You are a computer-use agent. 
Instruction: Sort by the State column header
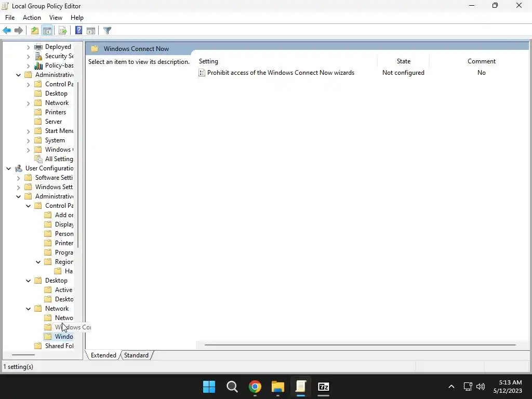click(403, 61)
